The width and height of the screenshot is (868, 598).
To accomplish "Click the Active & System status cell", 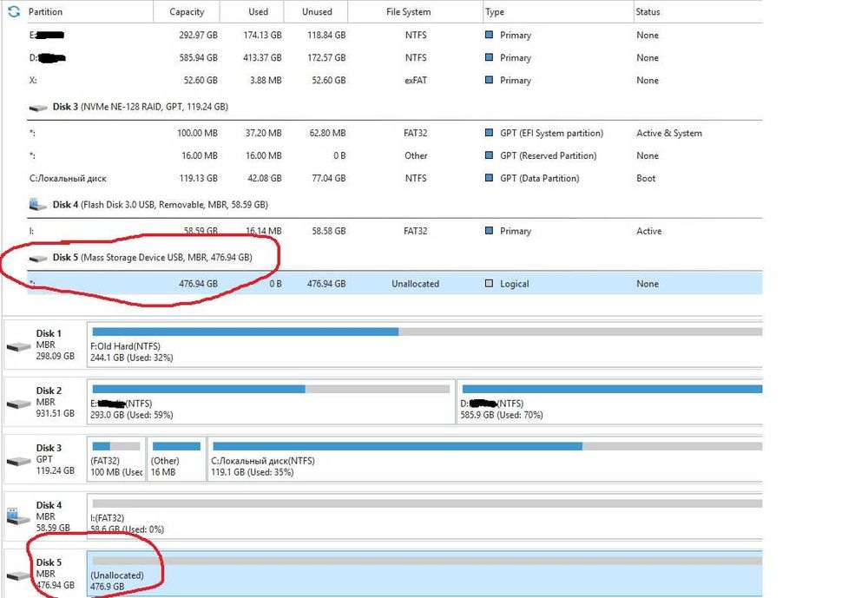I will (668, 133).
